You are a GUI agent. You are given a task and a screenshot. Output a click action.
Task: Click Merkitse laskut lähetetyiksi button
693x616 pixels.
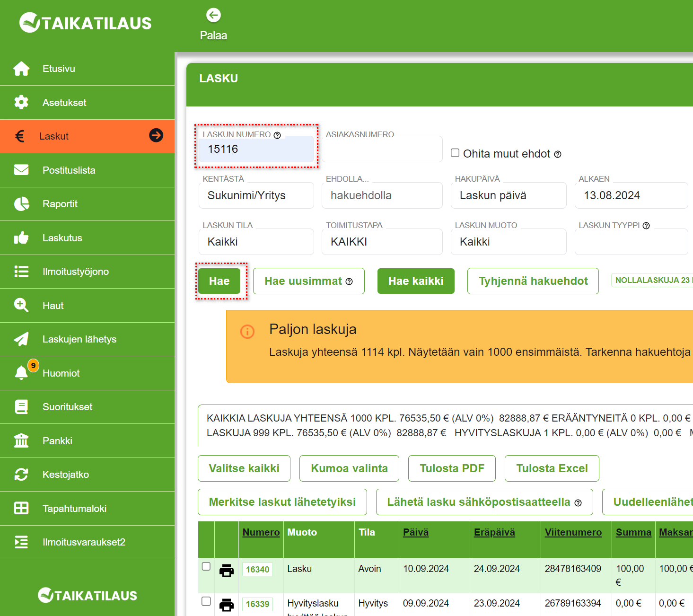pos(282,502)
